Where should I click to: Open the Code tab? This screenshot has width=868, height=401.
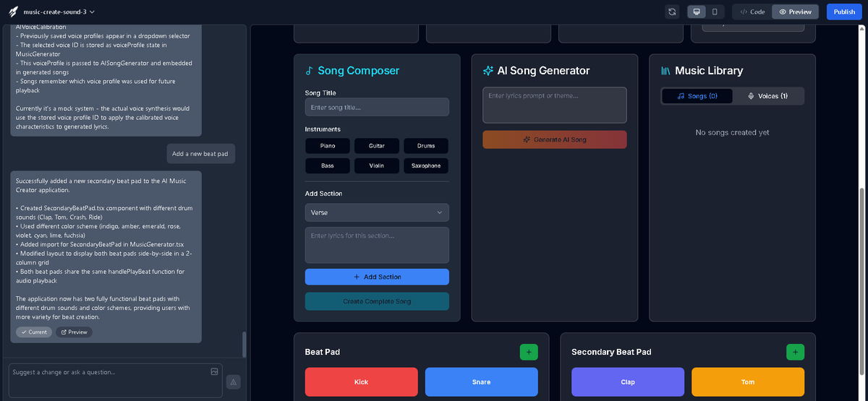(x=752, y=12)
